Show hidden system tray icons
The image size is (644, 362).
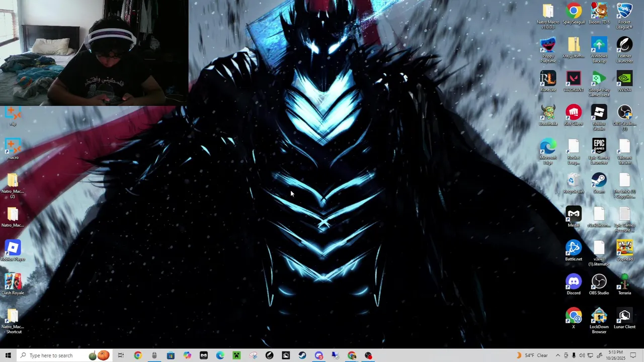(557, 355)
